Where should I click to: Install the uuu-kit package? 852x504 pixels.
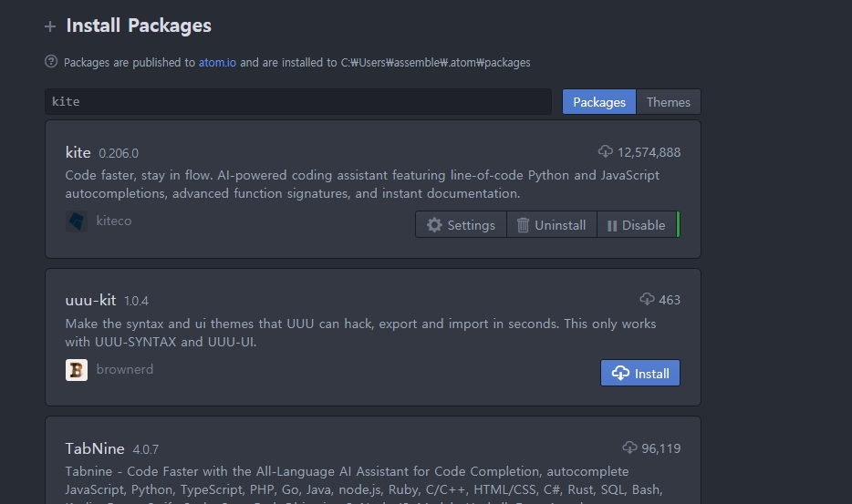tap(640, 373)
